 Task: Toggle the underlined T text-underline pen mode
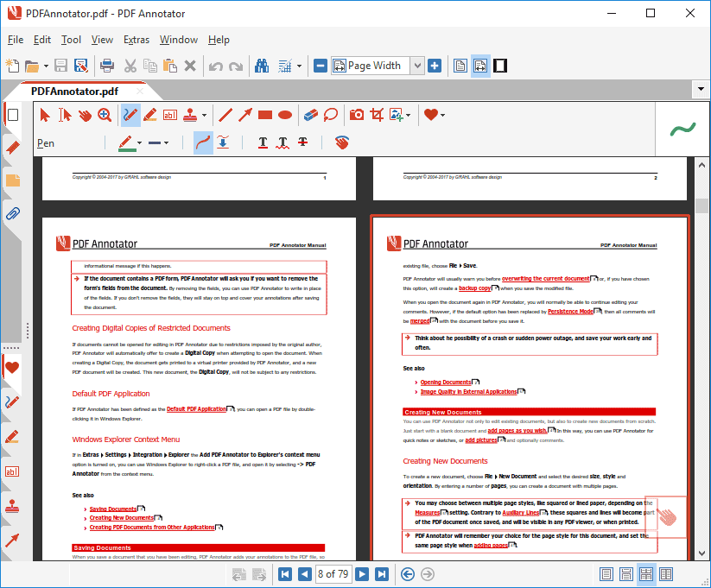click(263, 142)
